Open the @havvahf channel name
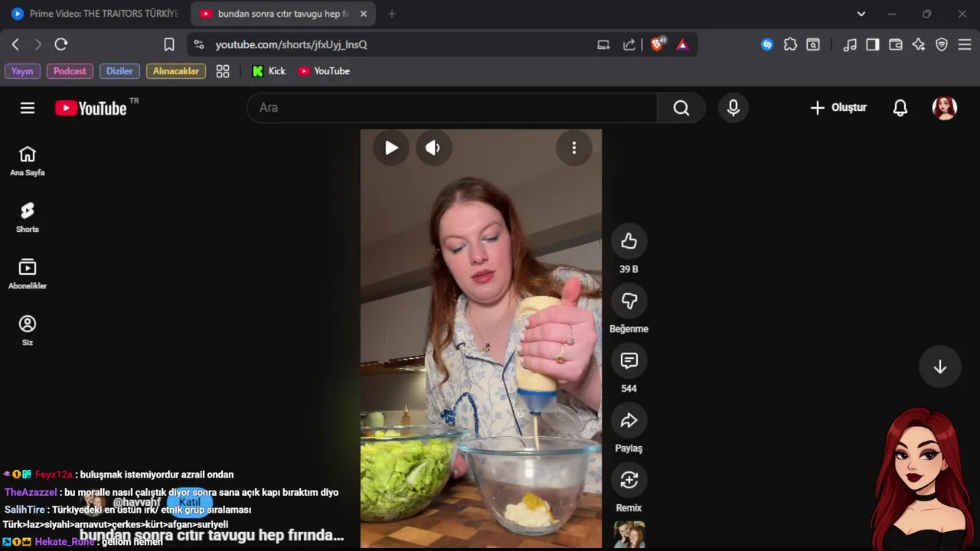Screen dimensions: 980x551 (x=136, y=503)
